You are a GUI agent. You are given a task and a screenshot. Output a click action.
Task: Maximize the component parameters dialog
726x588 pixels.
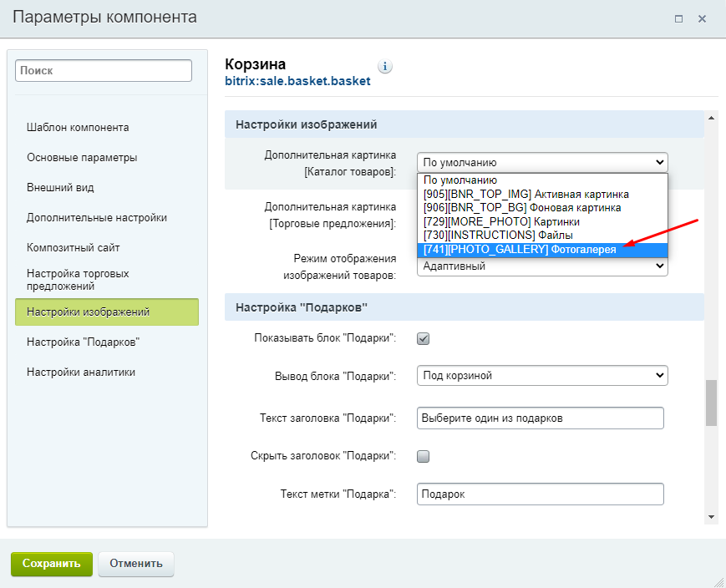point(678,19)
